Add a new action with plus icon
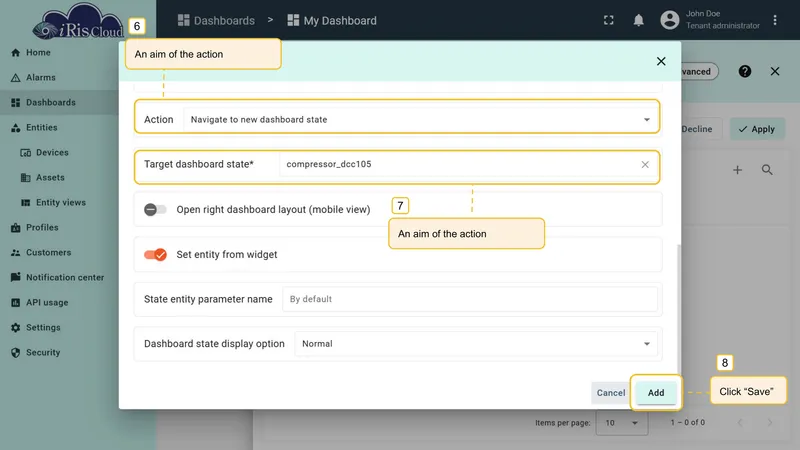Viewport: 800px width, 450px height. click(737, 170)
